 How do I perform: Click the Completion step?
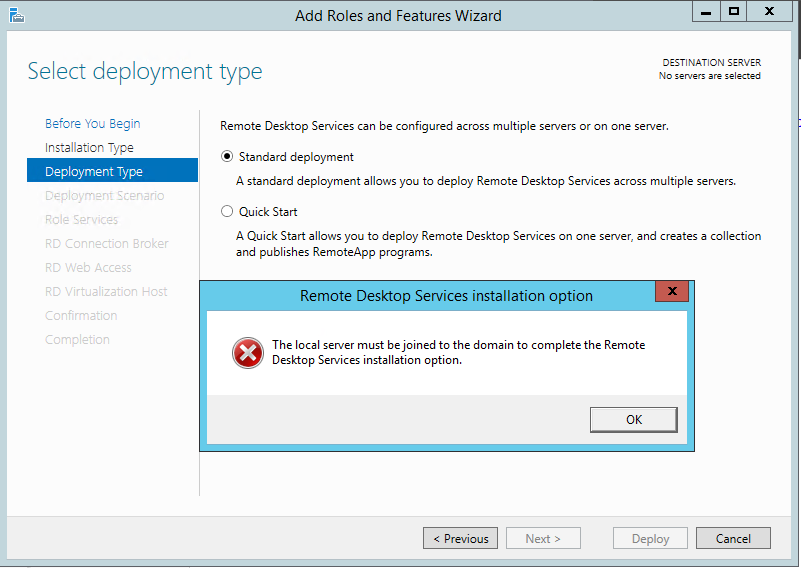tap(77, 340)
